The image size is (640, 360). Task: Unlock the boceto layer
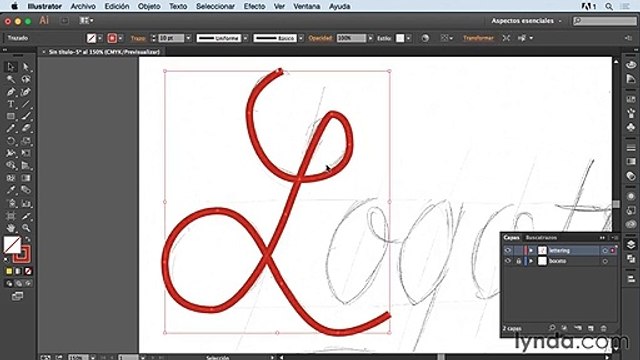pyautogui.click(x=518, y=261)
